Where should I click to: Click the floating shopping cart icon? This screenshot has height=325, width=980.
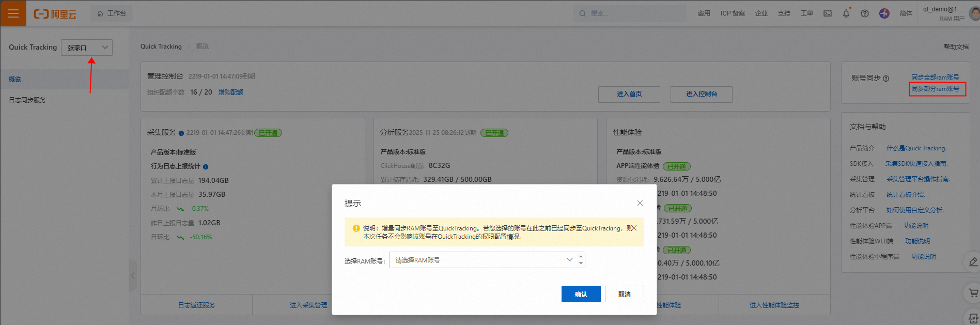coord(973,293)
